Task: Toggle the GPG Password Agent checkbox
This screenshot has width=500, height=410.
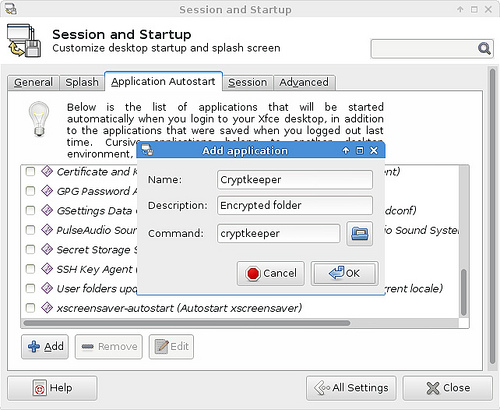Action: tap(30, 191)
